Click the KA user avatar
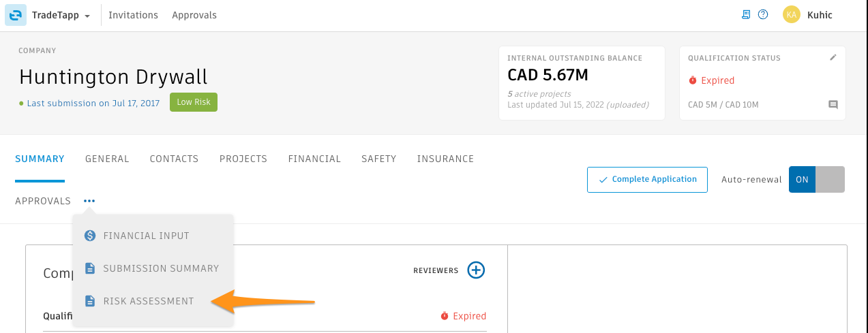The width and height of the screenshot is (868, 333). [791, 14]
